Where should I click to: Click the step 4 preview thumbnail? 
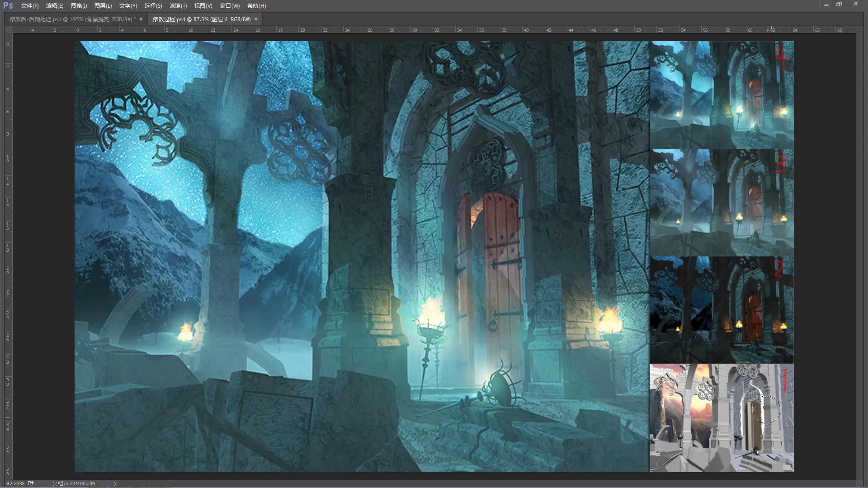[722, 95]
